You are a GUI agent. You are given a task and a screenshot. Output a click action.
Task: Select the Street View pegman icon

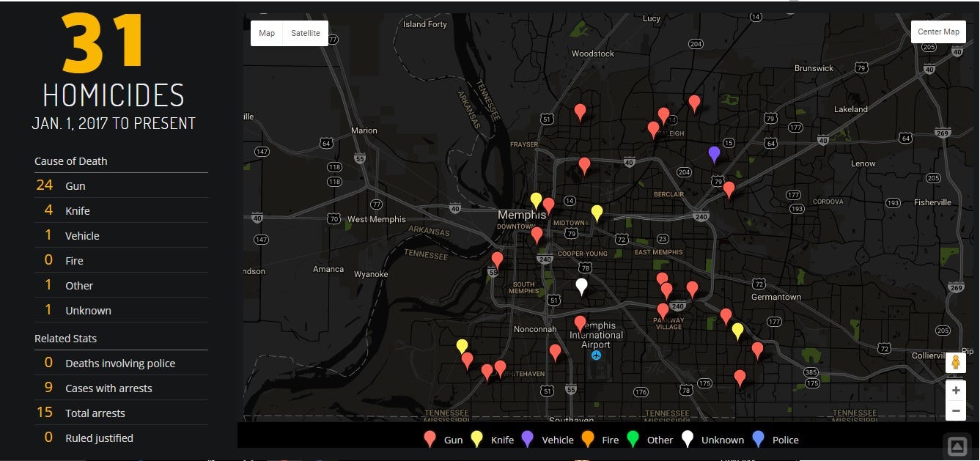955,362
